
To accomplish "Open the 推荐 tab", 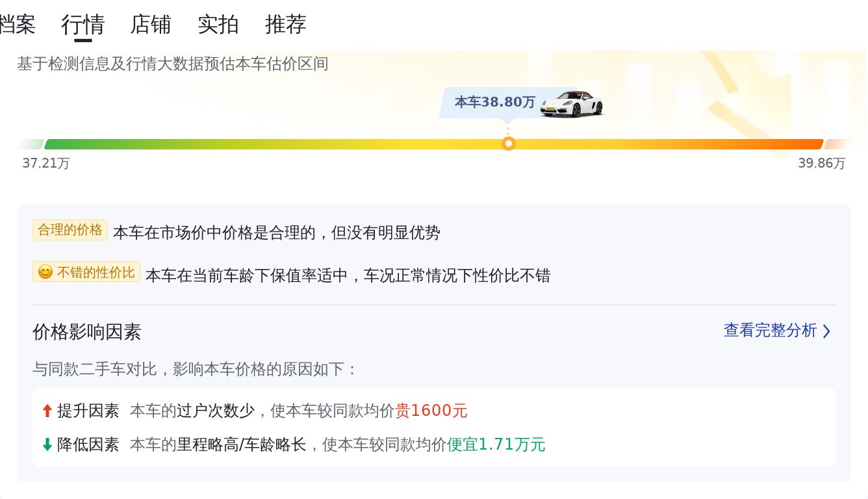I will [286, 25].
